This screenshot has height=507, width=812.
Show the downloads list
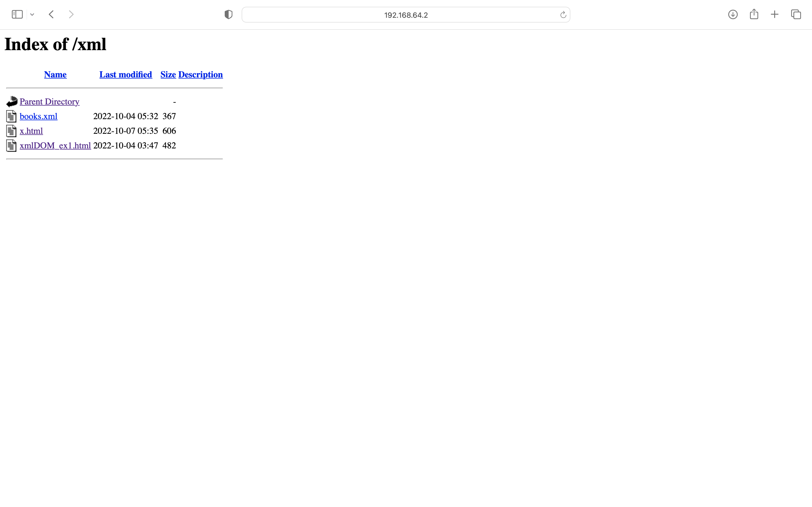click(733, 14)
